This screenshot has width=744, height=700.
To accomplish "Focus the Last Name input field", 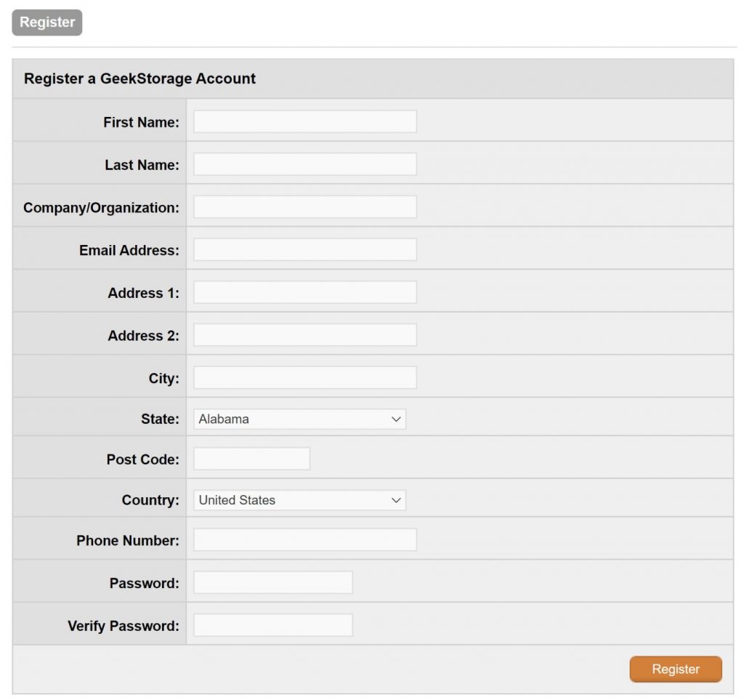I will coord(305,164).
